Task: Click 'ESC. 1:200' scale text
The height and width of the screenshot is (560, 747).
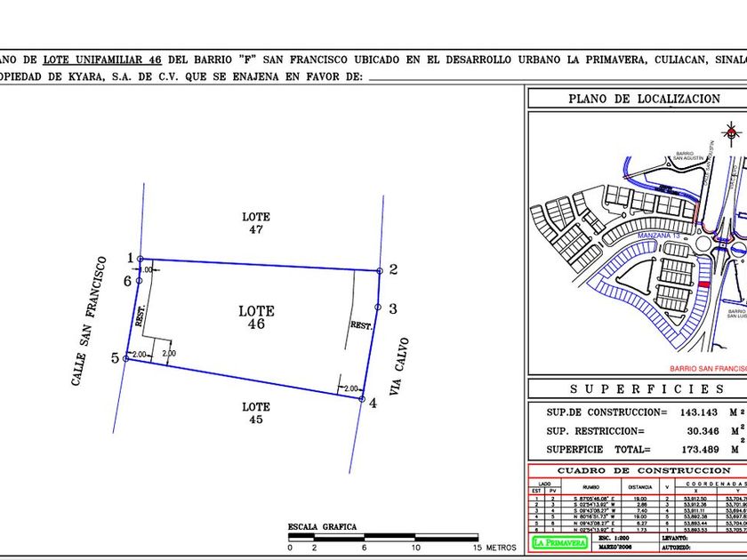Action: click(614, 538)
